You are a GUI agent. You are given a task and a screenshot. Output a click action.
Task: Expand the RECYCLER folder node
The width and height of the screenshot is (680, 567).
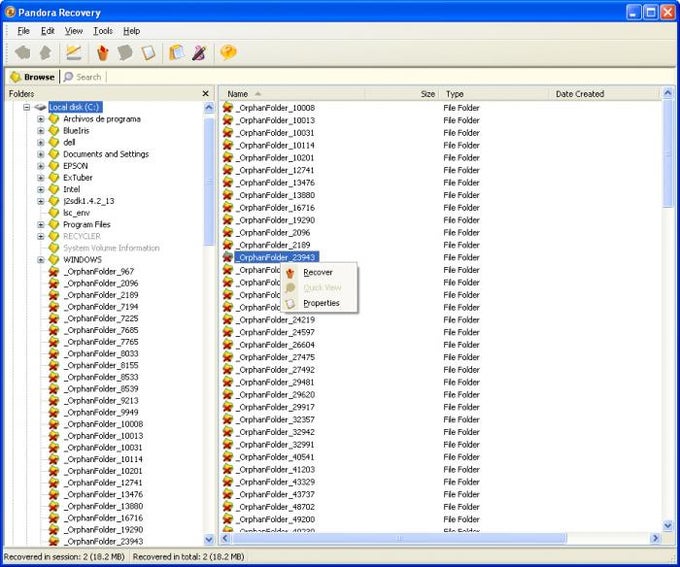[x=41, y=236]
